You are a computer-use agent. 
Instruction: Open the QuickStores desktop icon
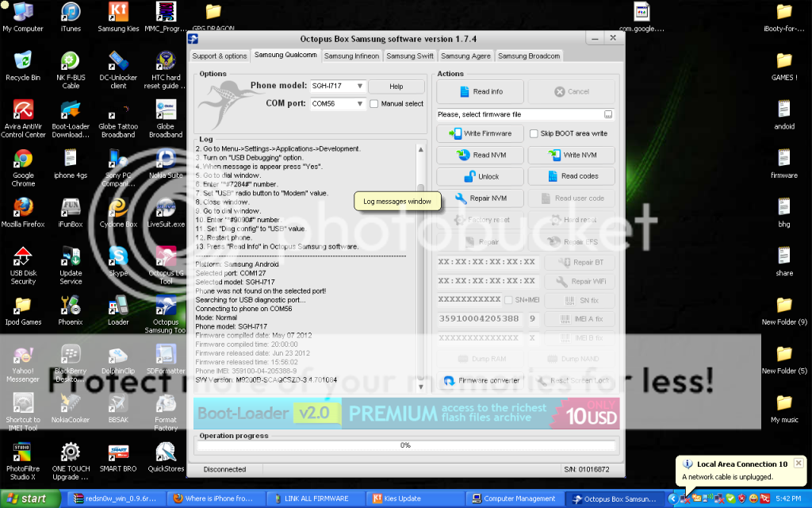pos(166,457)
